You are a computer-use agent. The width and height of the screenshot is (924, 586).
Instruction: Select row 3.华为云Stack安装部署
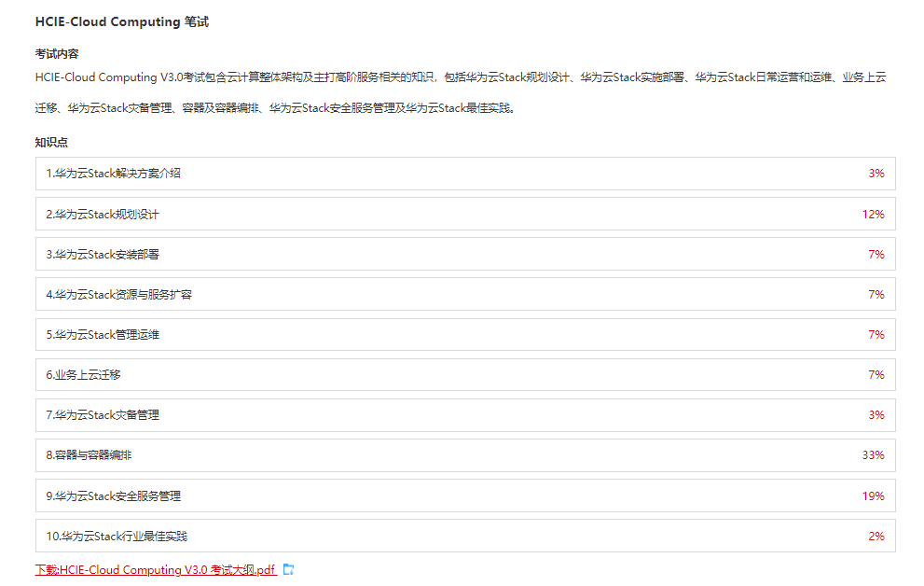pos(465,254)
